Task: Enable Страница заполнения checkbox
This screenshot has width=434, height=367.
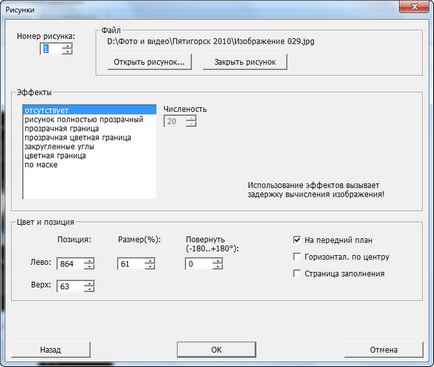Action: pos(297,273)
